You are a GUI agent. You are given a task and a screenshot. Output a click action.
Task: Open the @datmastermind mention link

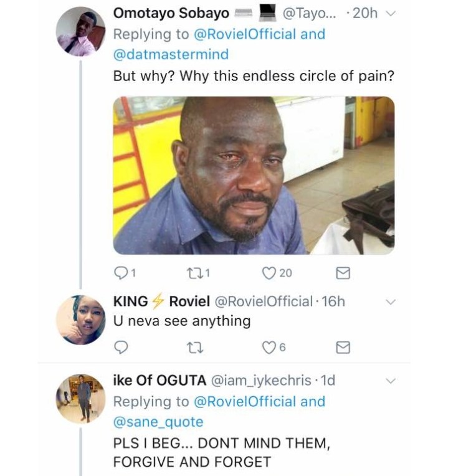pos(171,54)
